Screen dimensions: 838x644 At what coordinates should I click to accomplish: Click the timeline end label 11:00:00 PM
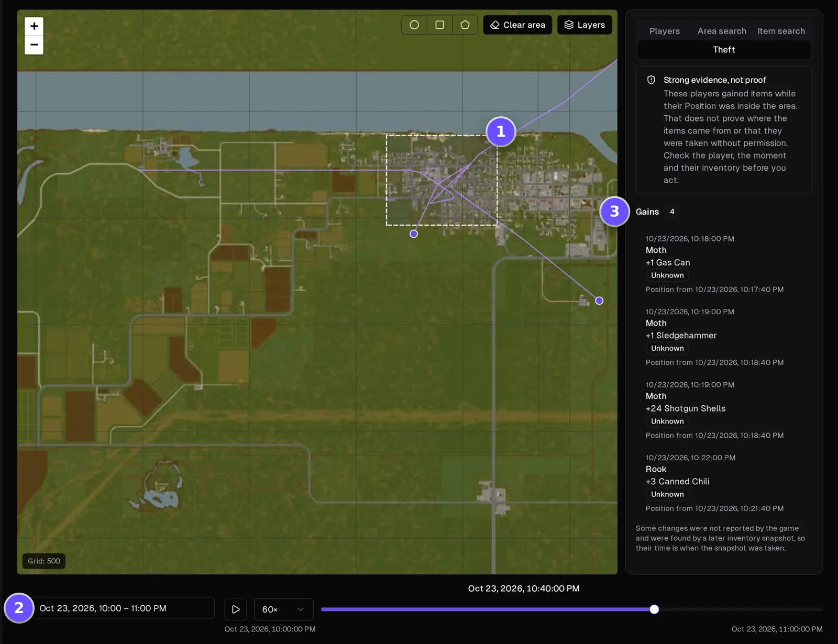coord(777,629)
